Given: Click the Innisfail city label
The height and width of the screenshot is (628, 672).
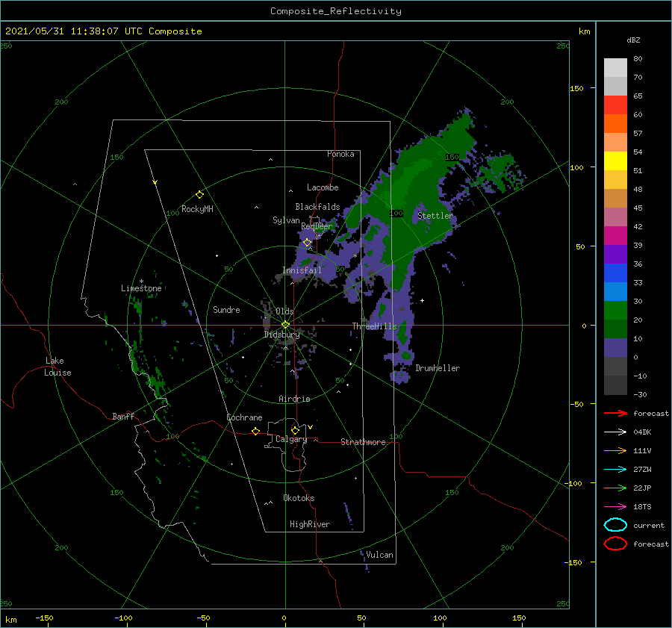Looking at the screenshot, I should [x=302, y=270].
